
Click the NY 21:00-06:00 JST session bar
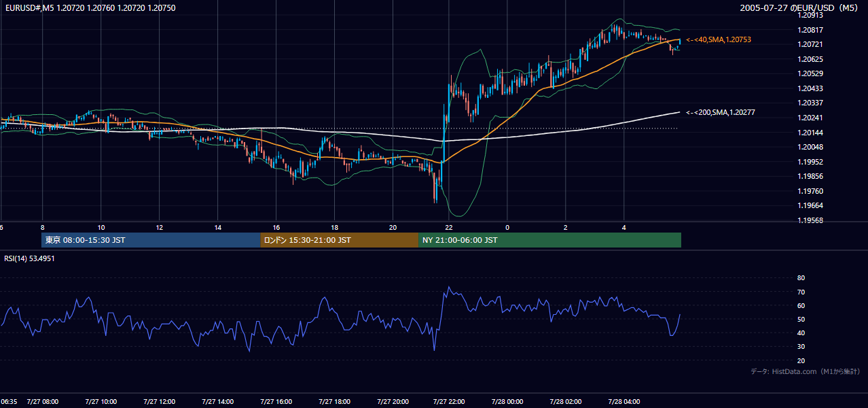[x=549, y=240]
